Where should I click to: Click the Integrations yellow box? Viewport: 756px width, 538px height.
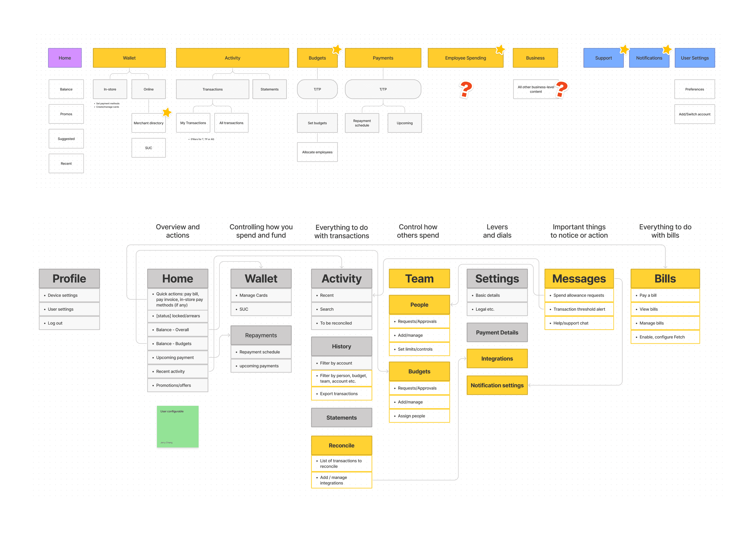pyautogui.click(x=497, y=358)
